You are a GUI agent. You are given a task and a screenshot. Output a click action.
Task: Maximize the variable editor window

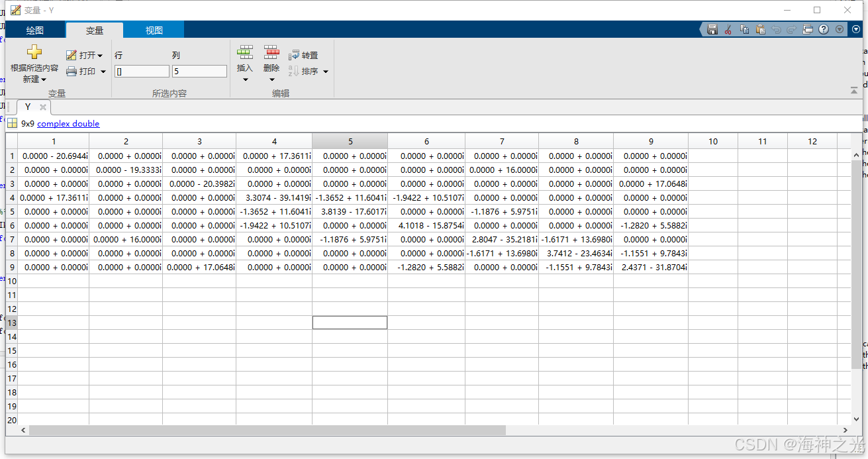817,10
